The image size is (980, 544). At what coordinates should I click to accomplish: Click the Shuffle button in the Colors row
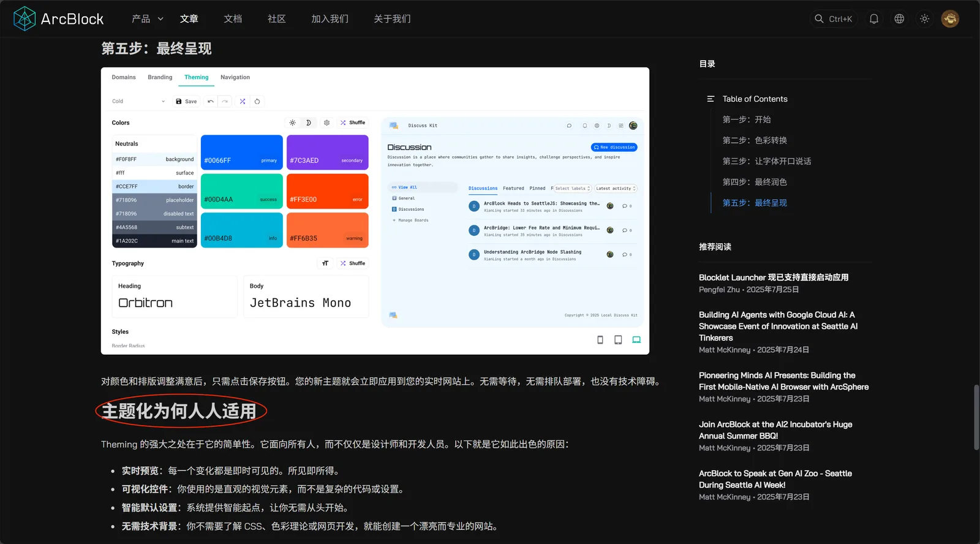tap(353, 123)
